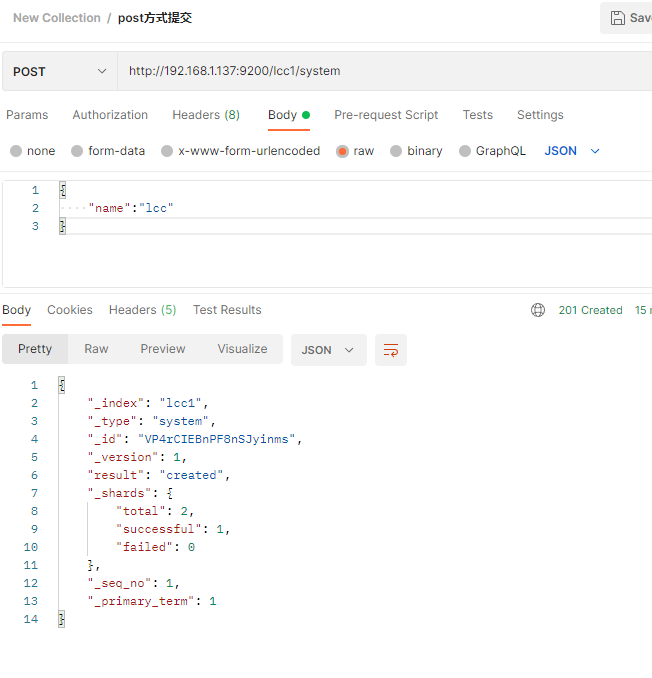The height and width of the screenshot is (678, 652).
Task: Click New Collection breadcrumb link
Action: (x=57, y=18)
